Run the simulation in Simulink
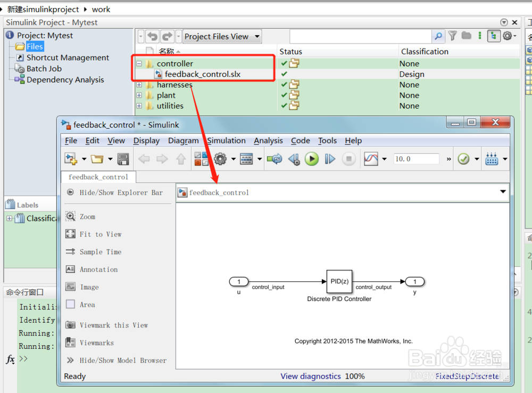The height and width of the screenshot is (393, 532). pyautogui.click(x=312, y=158)
